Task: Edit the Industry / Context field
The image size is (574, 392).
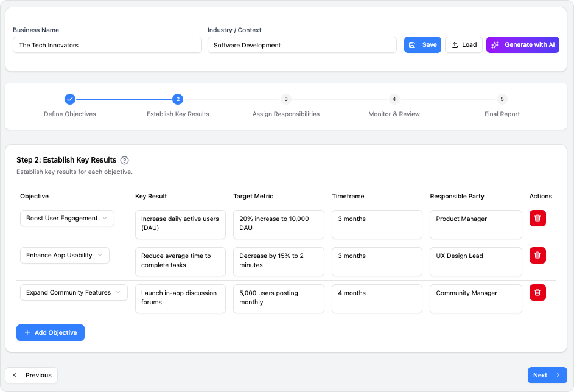Action: pos(302,45)
